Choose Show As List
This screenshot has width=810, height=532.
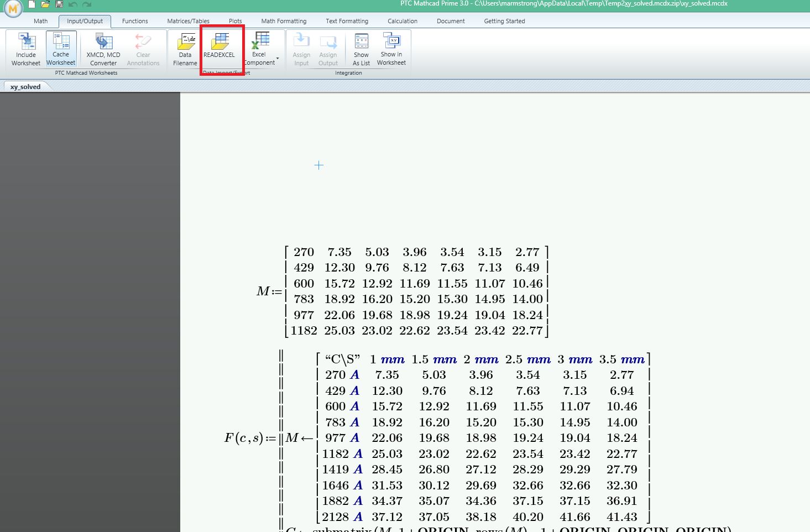tap(362, 49)
